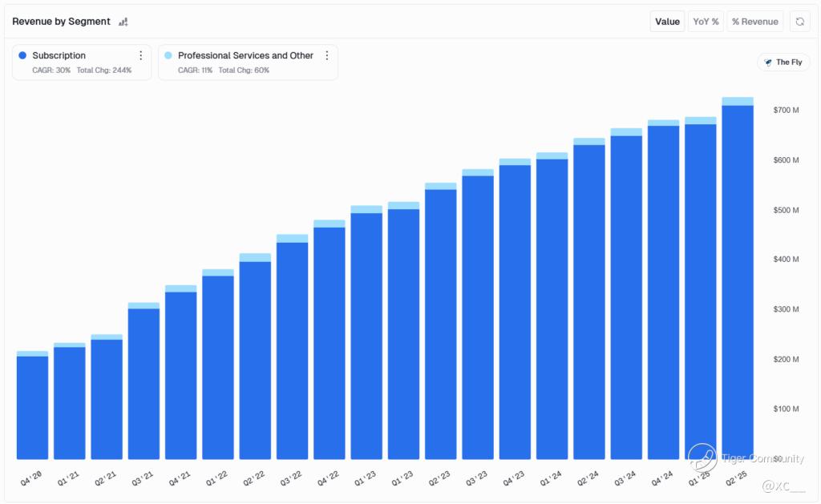Click the Subscription CAGR: 30% text
Image resolution: width=821 pixels, height=504 pixels.
[x=51, y=71]
